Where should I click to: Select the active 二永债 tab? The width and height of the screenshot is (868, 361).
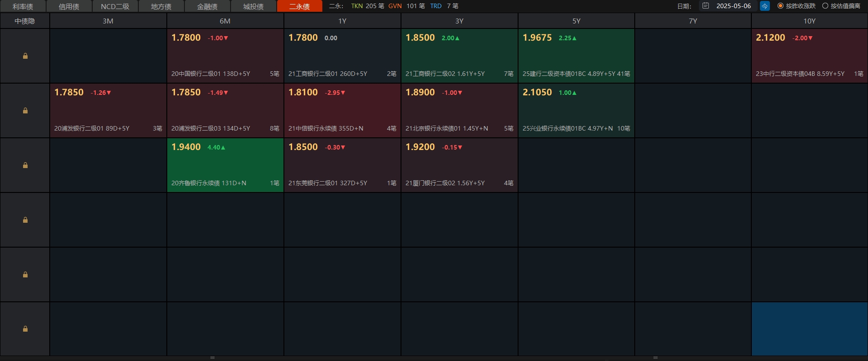(300, 6)
